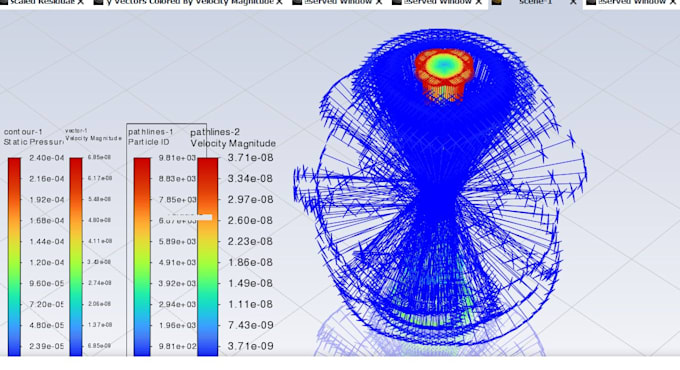Click the 2.94e+03 Particle ID value
The width and height of the screenshot is (680, 370).
(177, 304)
